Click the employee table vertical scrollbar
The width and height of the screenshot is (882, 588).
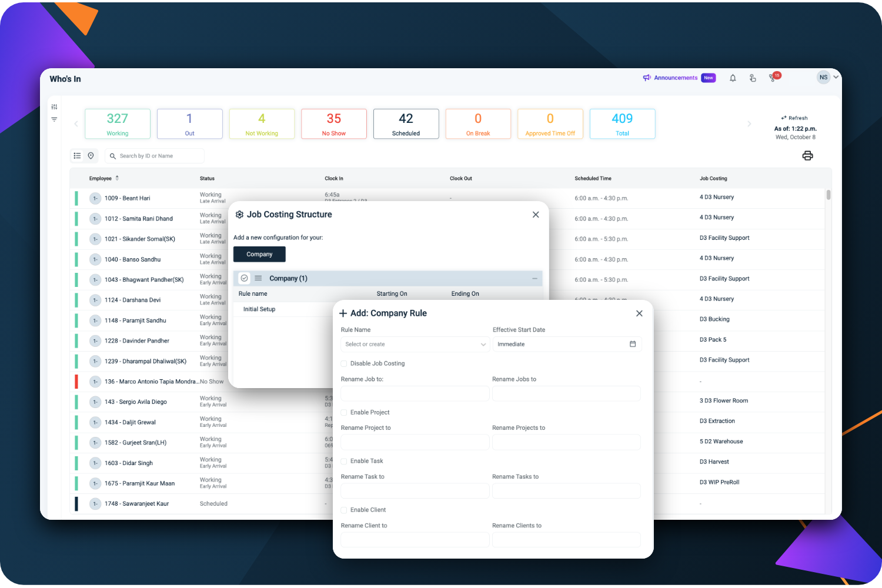pos(828,195)
